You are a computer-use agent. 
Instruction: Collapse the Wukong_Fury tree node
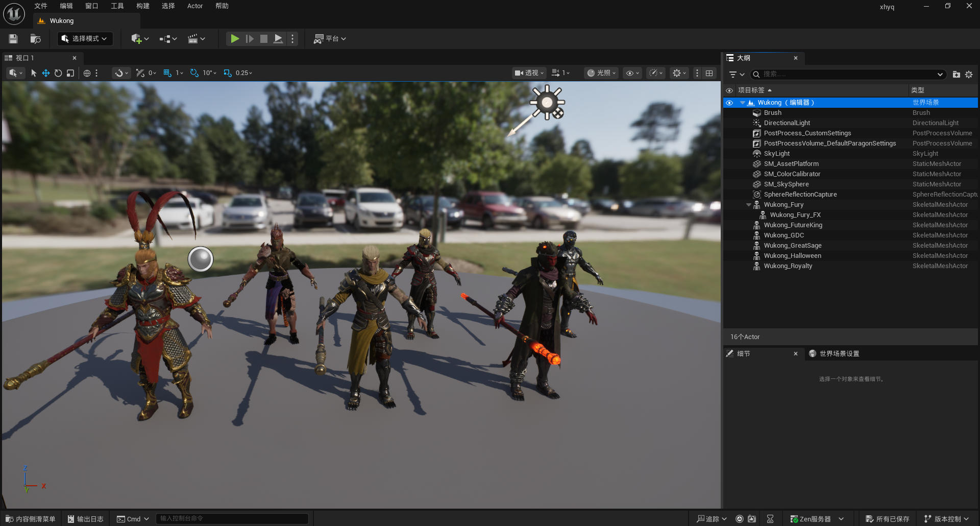click(x=749, y=205)
